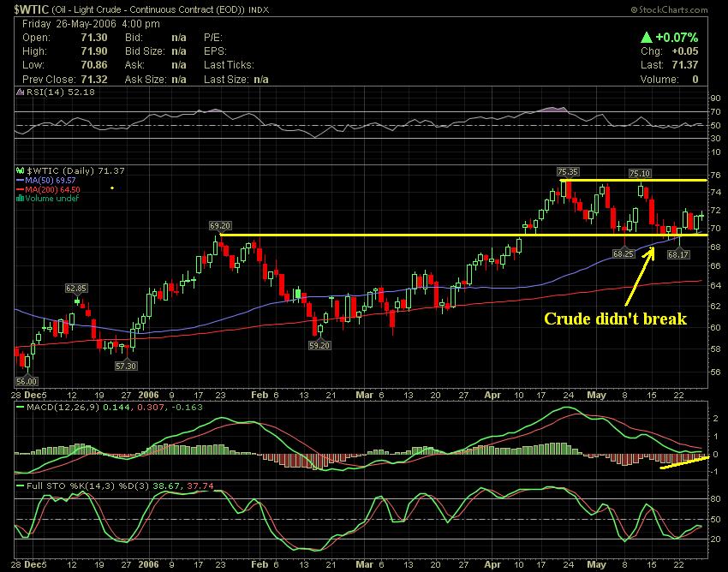Click the +0.07% percent change value
The image size is (728, 572).
pos(677,37)
